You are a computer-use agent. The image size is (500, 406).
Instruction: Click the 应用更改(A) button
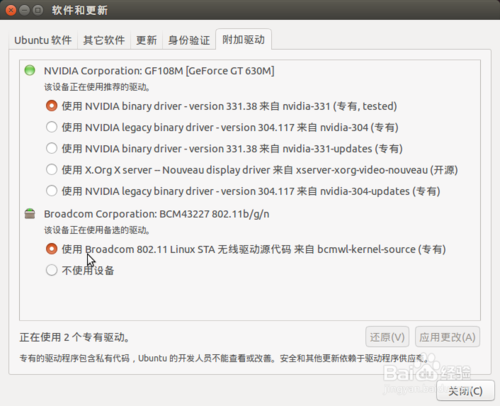[x=447, y=337]
